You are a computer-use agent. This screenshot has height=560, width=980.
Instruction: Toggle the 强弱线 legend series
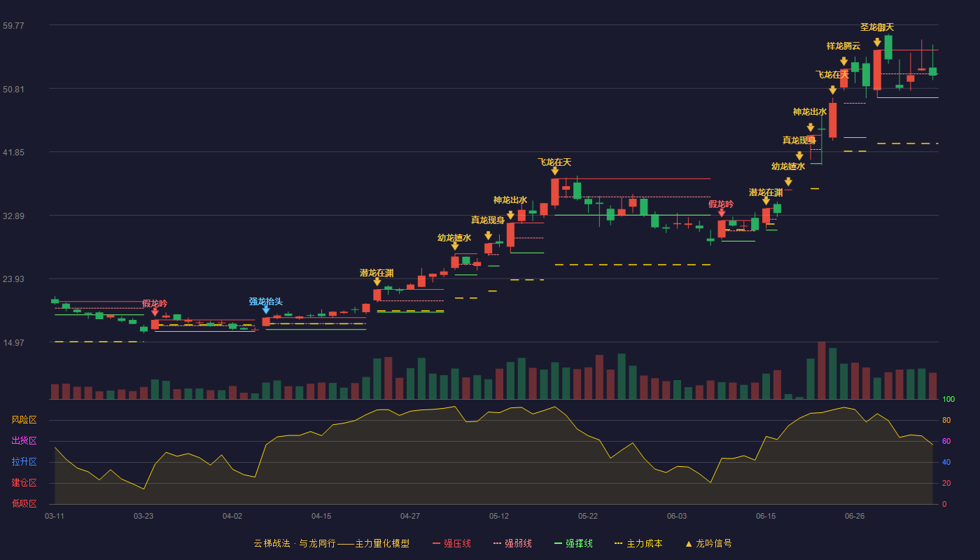(512, 543)
